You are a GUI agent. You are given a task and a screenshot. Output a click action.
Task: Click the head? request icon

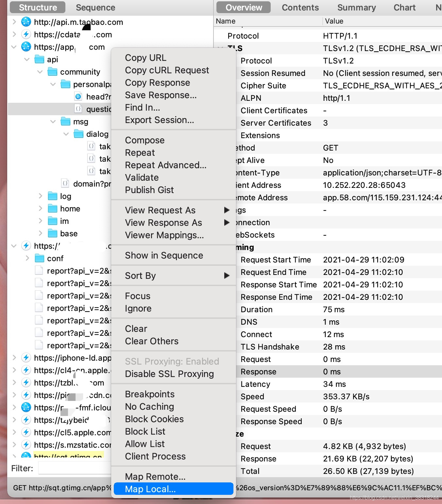(x=78, y=97)
